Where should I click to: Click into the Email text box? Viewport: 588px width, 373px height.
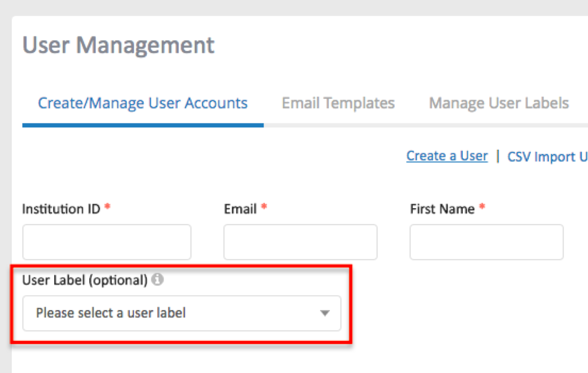tap(300, 242)
